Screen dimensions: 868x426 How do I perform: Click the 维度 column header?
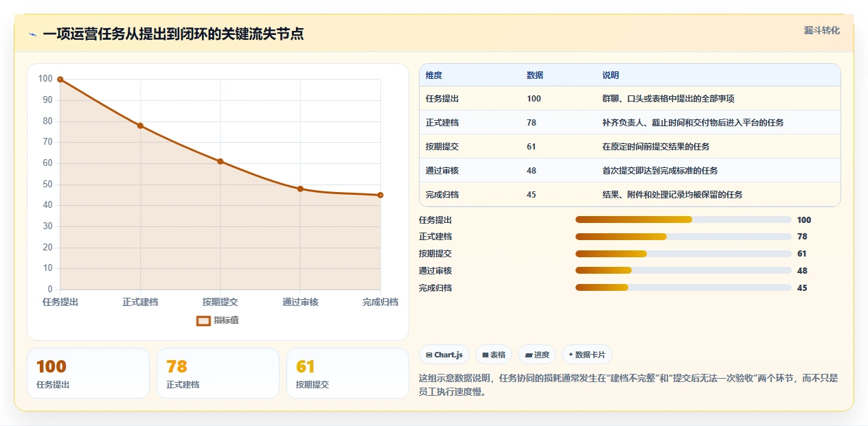point(434,75)
